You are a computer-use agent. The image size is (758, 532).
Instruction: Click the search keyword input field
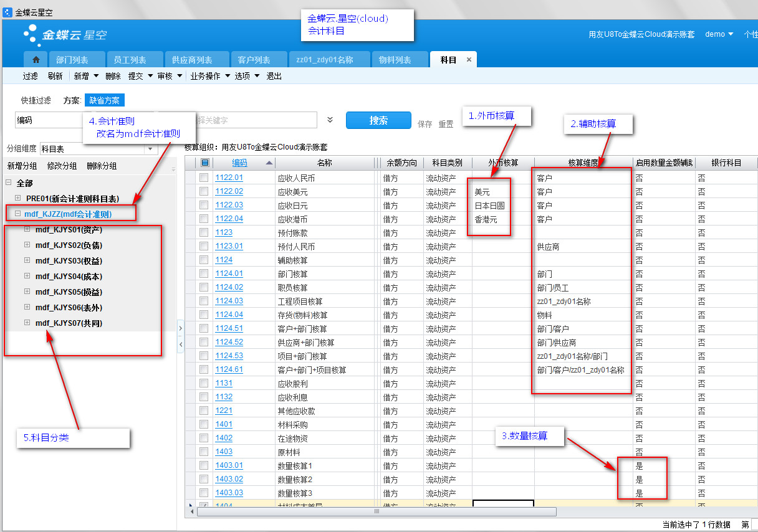(256, 120)
